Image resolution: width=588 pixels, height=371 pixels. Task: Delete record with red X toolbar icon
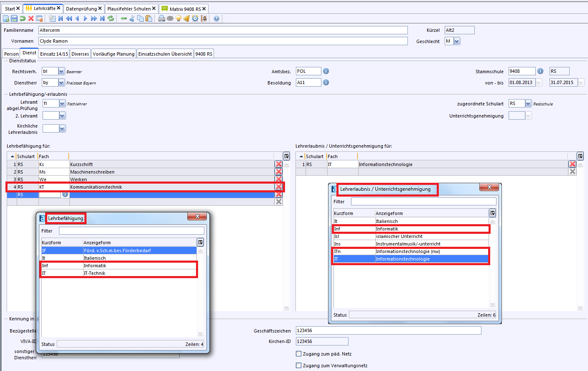(31, 18)
